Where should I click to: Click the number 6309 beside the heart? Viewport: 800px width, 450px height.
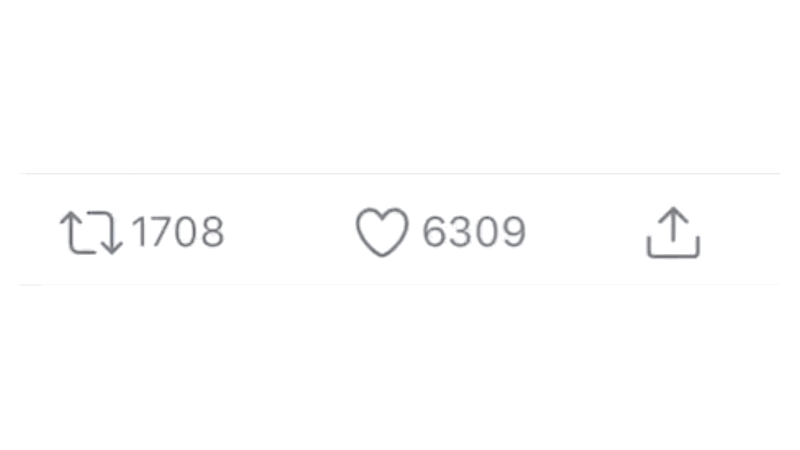click(x=474, y=232)
